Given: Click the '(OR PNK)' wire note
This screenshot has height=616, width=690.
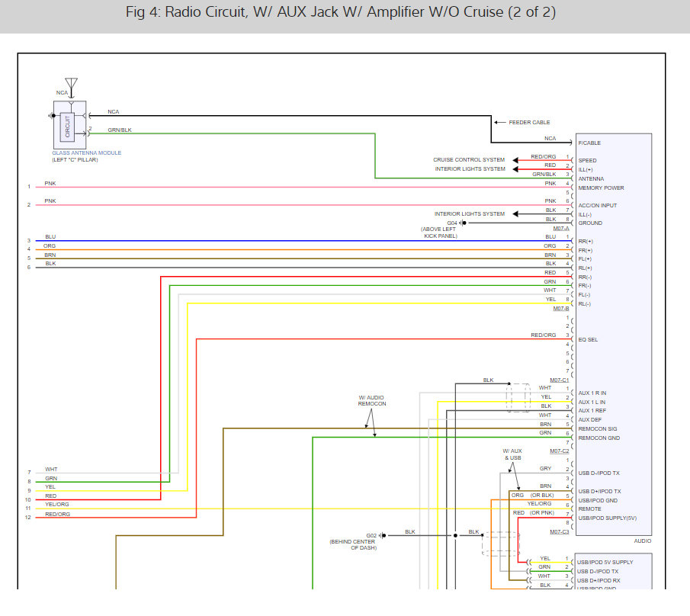Looking at the screenshot, I should coord(541,513).
